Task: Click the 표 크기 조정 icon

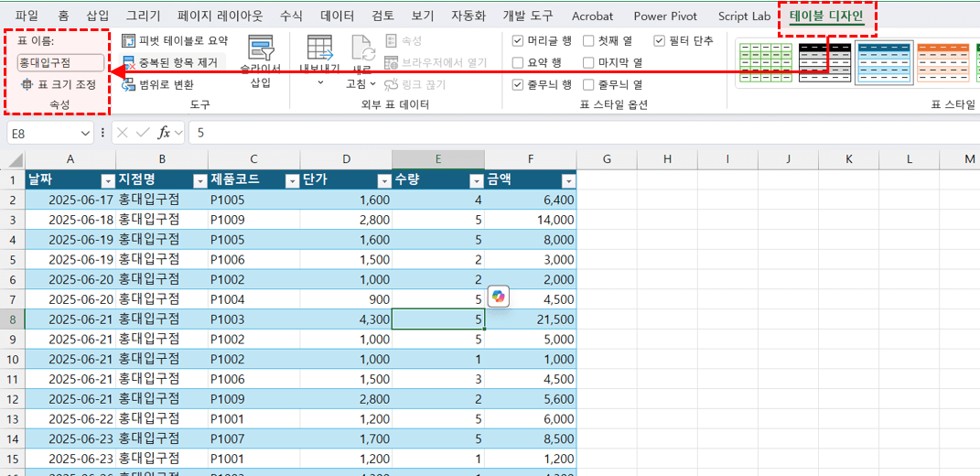Action: [26, 85]
